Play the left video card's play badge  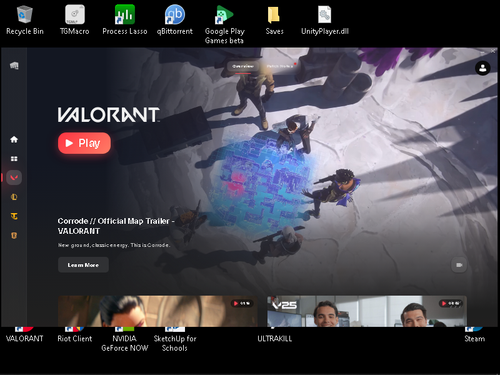242,303
